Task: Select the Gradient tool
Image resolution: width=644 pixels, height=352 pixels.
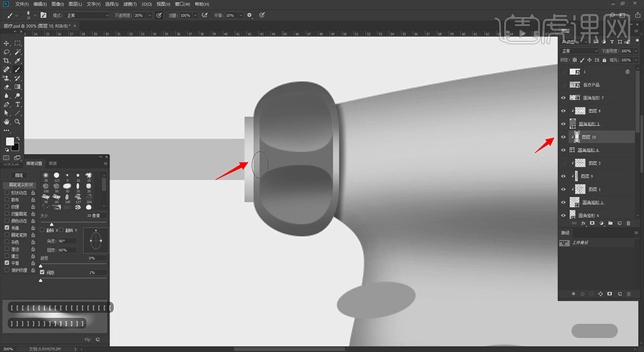Action: point(18,87)
